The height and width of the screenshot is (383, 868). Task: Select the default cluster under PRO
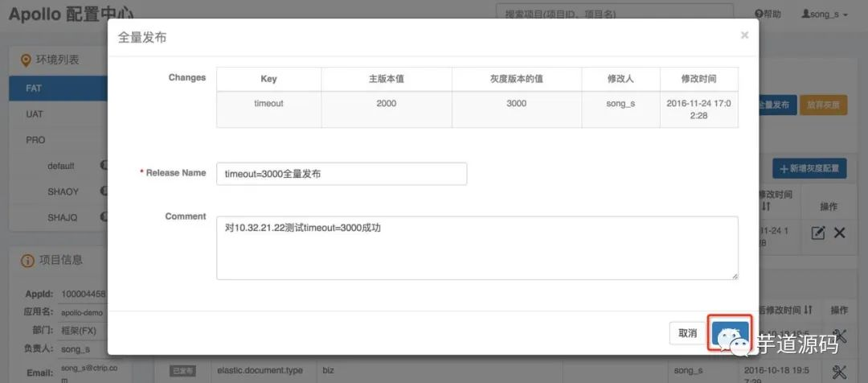coord(61,166)
